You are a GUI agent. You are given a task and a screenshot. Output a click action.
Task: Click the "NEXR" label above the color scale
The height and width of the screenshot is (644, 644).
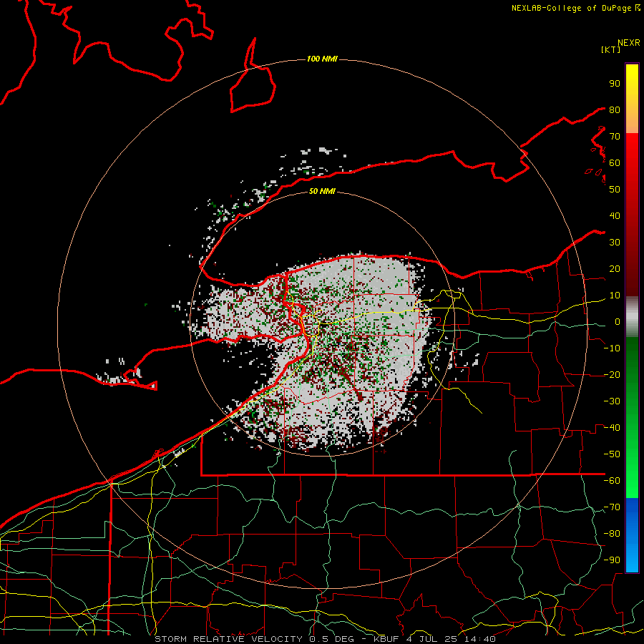click(x=629, y=43)
